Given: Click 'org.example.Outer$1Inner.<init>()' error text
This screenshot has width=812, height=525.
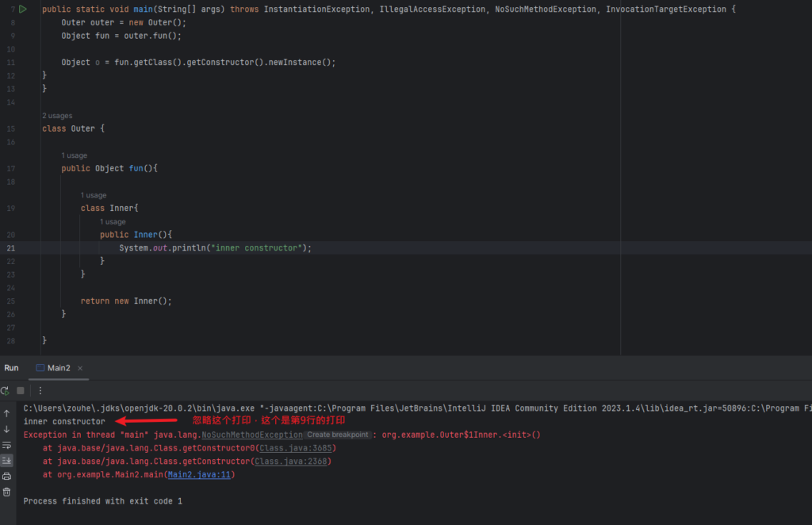Looking at the screenshot, I should pyautogui.click(x=461, y=435).
